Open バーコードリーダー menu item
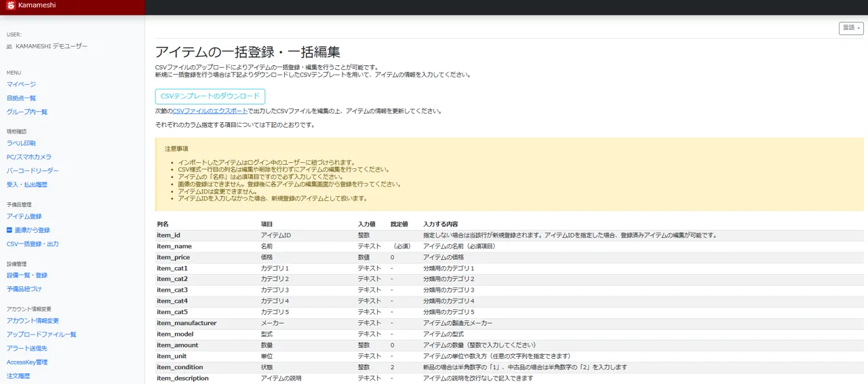868x384 pixels. tap(33, 170)
